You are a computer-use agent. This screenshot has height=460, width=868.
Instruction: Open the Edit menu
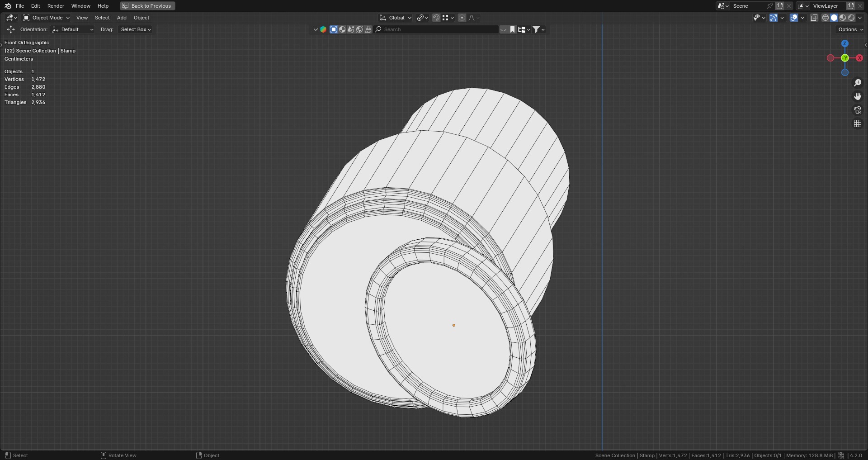click(x=36, y=6)
